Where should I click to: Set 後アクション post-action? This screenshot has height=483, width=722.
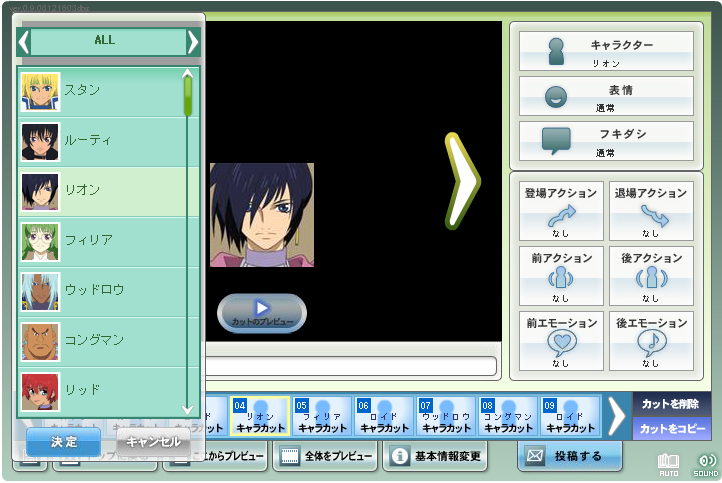(x=651, y=276)
